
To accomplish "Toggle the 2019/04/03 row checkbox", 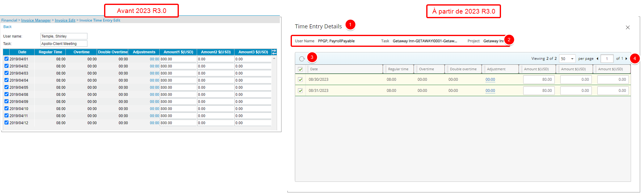I will click(6, 73).
